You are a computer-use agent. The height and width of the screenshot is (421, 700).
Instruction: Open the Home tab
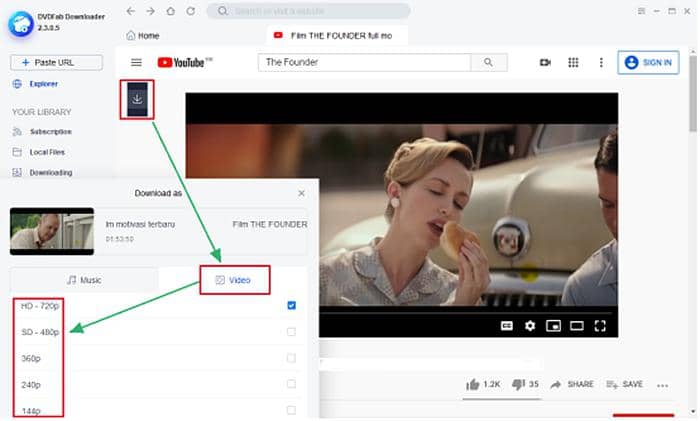pos(143,36)
